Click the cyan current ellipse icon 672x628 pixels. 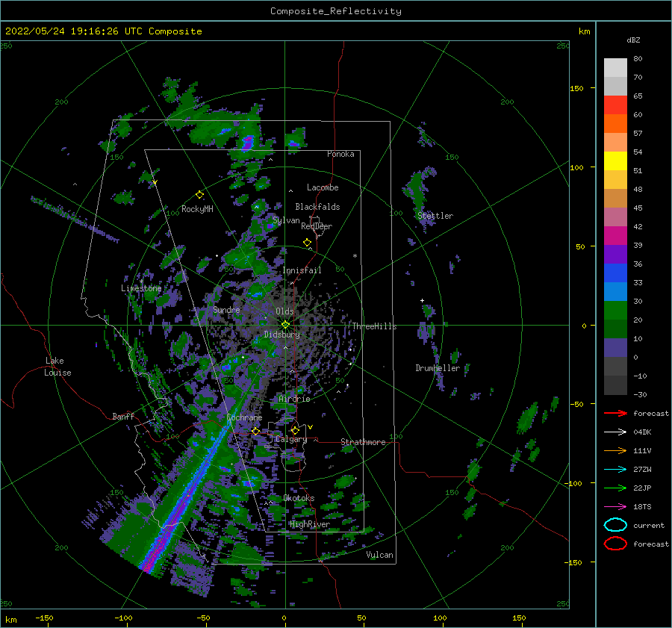tap(615, 525)
